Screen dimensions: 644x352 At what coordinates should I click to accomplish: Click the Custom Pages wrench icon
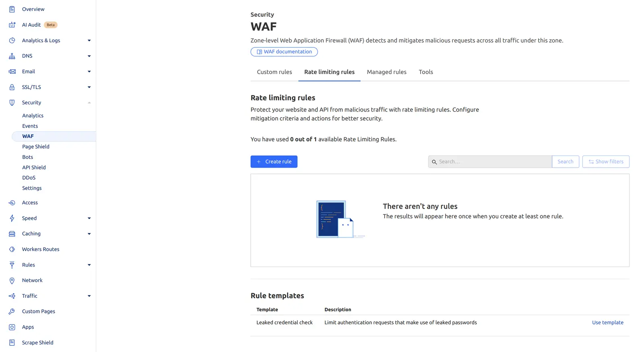[12, 311]
